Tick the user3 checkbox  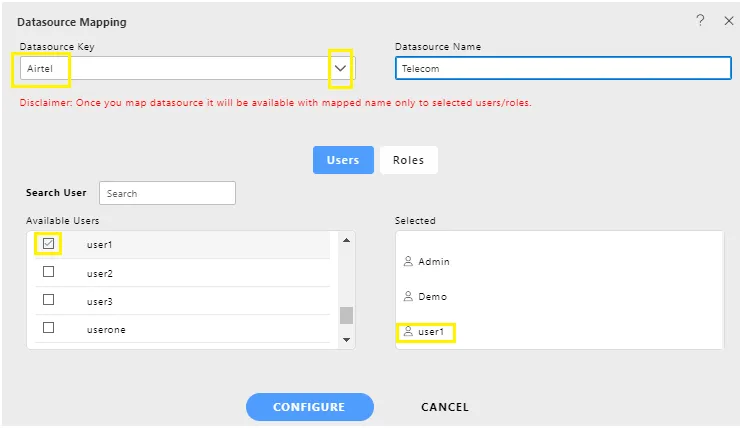coord(48,300)
